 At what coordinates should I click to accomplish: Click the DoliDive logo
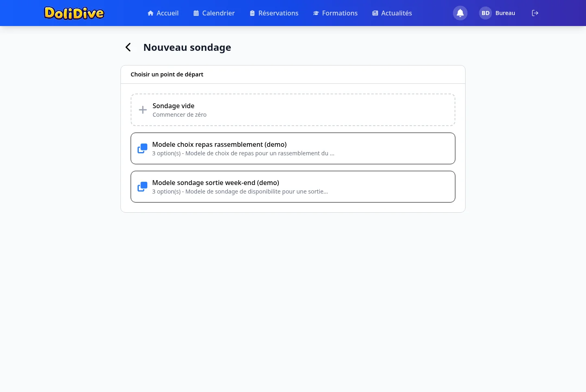pyautogui.click(x=74, y=13)
